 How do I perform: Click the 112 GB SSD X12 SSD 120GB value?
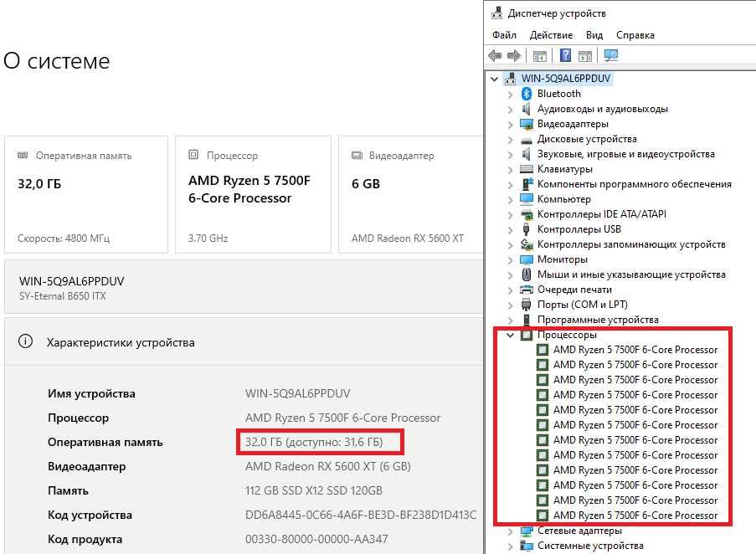click(x=313, y=490)
